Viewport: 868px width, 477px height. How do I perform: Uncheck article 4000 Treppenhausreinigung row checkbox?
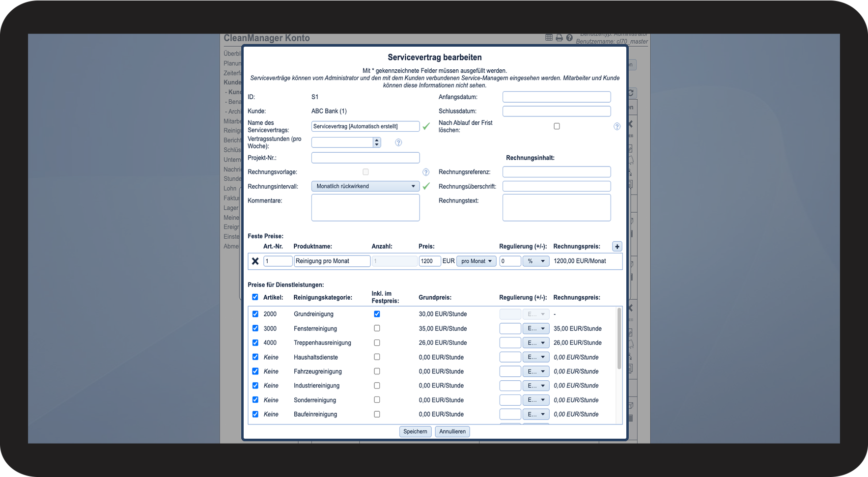pyautogui.click(x=255, y=342)
